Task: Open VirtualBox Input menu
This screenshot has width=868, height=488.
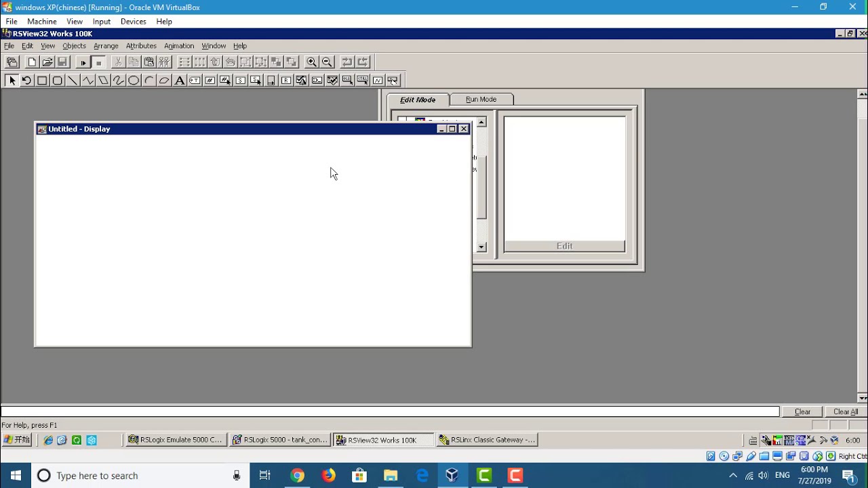Action: point(102,22)
